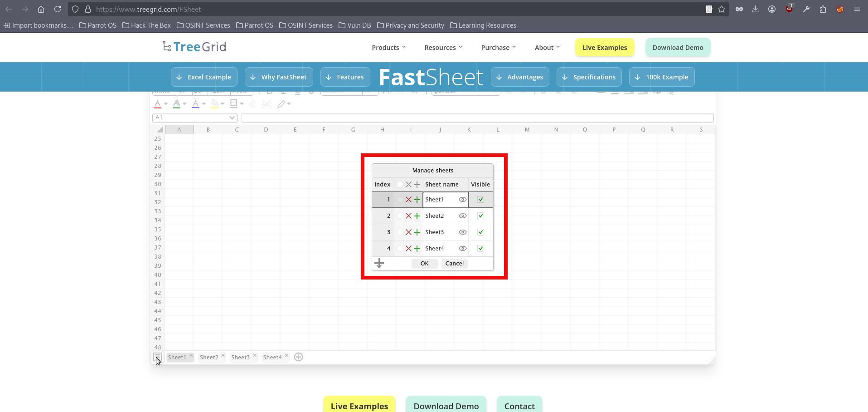
Task: Click the eye icon next to Sheet3
Action: (462, 232)
